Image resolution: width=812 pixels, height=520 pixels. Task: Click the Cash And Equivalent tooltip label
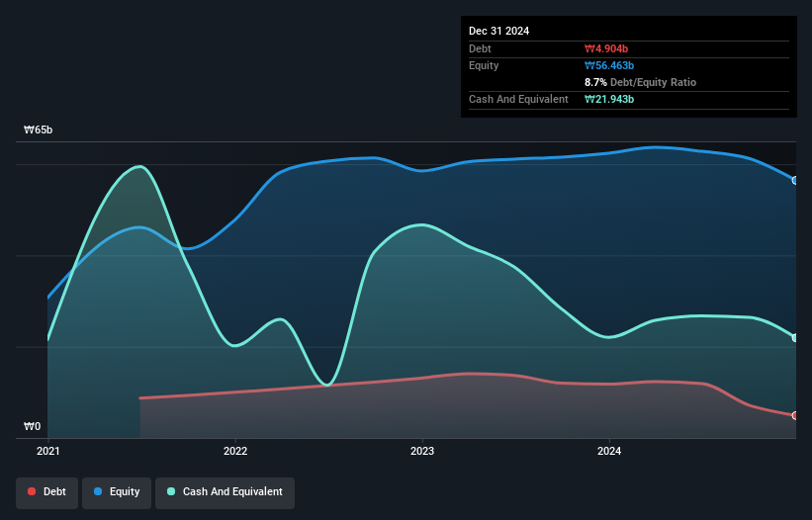[518, 99]
